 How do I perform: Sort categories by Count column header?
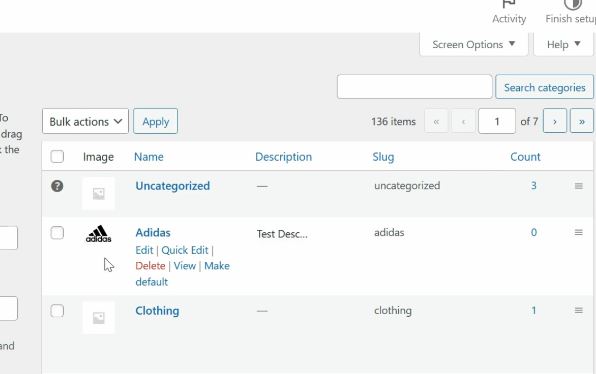click(x=525, y=157)
